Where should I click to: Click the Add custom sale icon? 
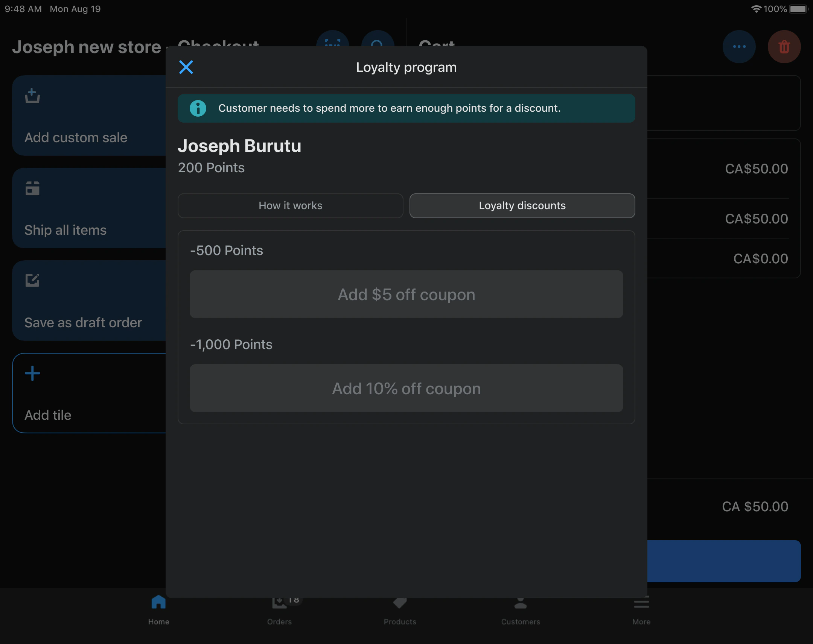(x=32, y=96)
